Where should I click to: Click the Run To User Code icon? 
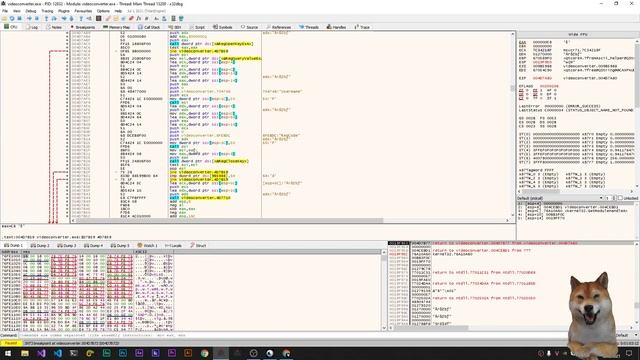point(89,19)
